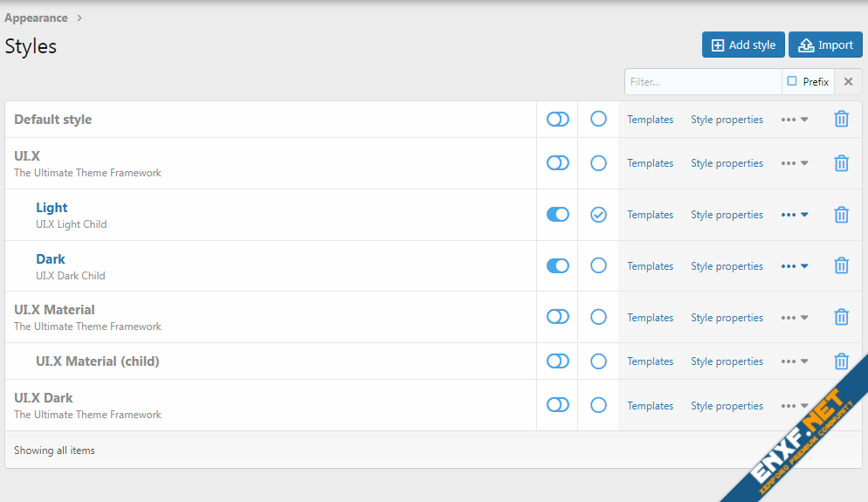
Task: Open Default style more options dropdown
Action: coord(794,120)
